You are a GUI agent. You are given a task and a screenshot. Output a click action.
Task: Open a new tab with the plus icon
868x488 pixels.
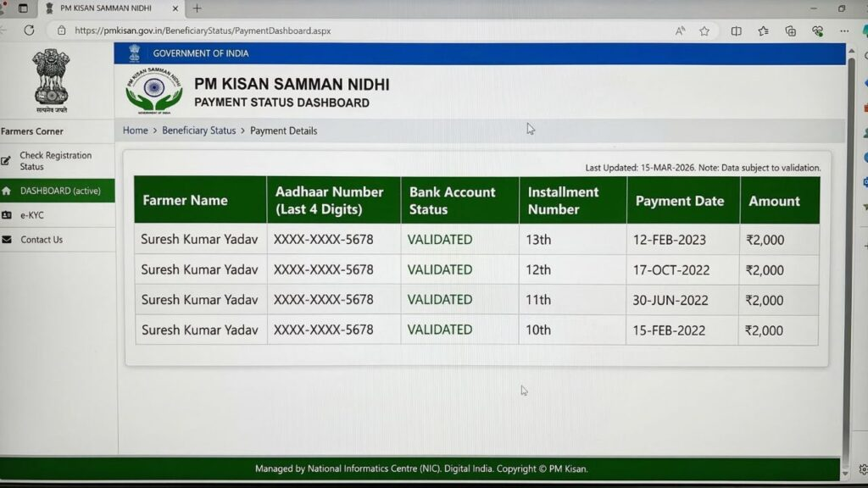198,8
